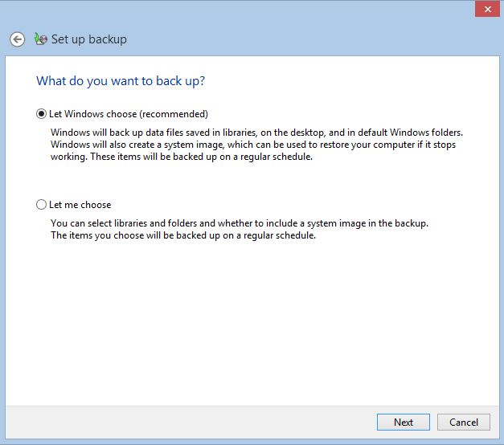
Task: Click the line starting 'Windows will back up data files'
Action: (x=256, y=133)
